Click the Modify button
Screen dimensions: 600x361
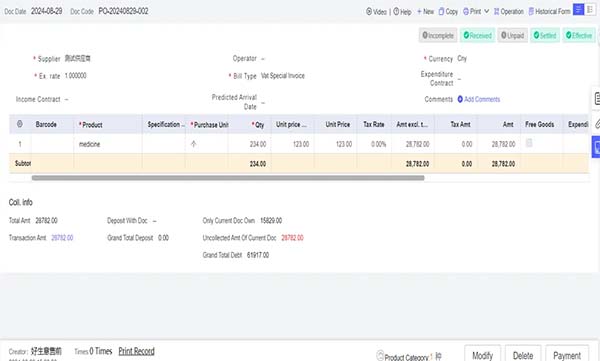pyautogui.click(x=482, y=355)
